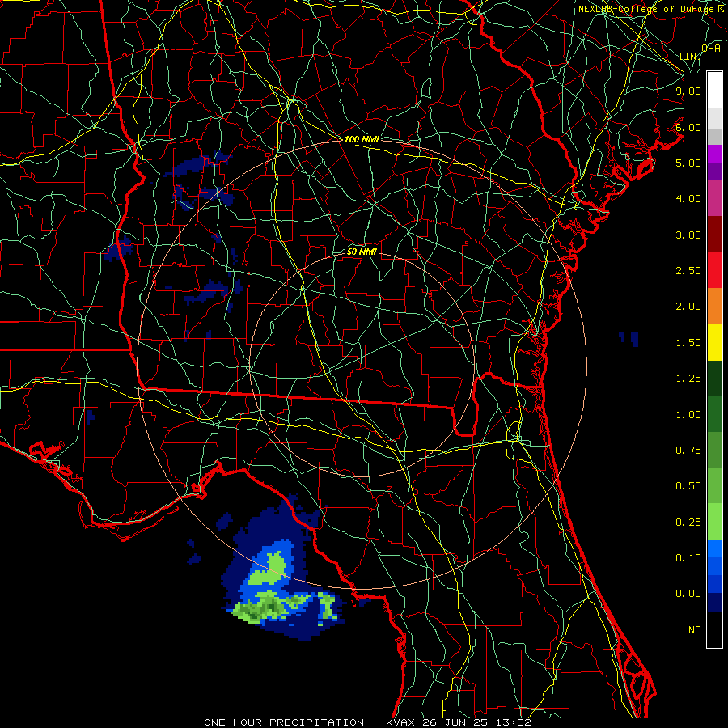The height and width of the screenshot is (728, 728).
Task: Click the "1.50" legend value
Action: click(x=688, y=343)
